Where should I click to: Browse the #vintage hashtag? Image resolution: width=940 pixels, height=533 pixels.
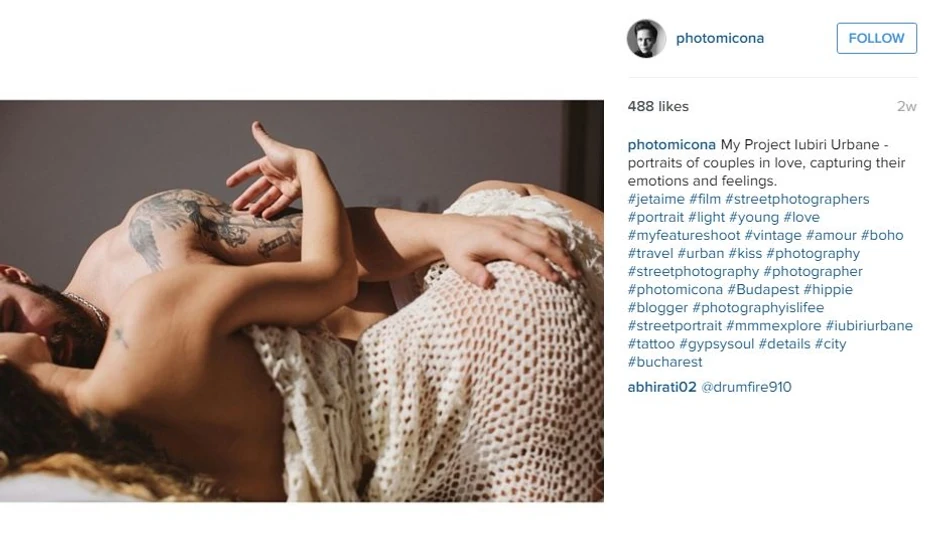point(773,235)
